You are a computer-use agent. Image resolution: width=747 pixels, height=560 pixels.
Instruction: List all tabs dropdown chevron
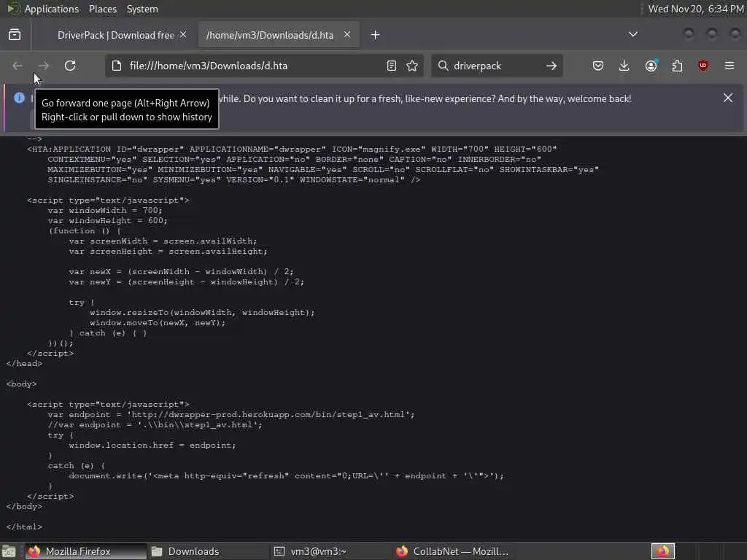point(633,34)
